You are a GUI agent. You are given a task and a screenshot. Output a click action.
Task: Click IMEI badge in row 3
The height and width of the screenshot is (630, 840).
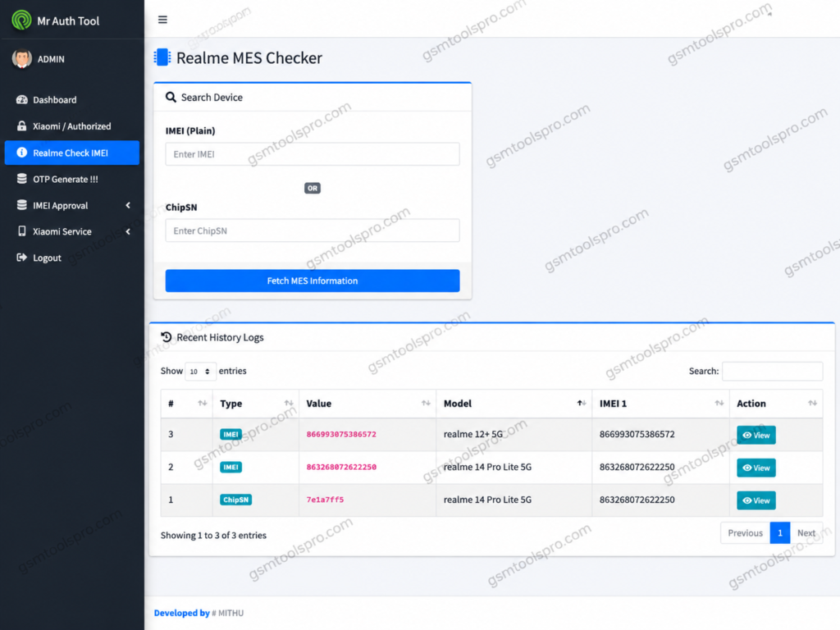pyautogui.click(x=231, y=435)
